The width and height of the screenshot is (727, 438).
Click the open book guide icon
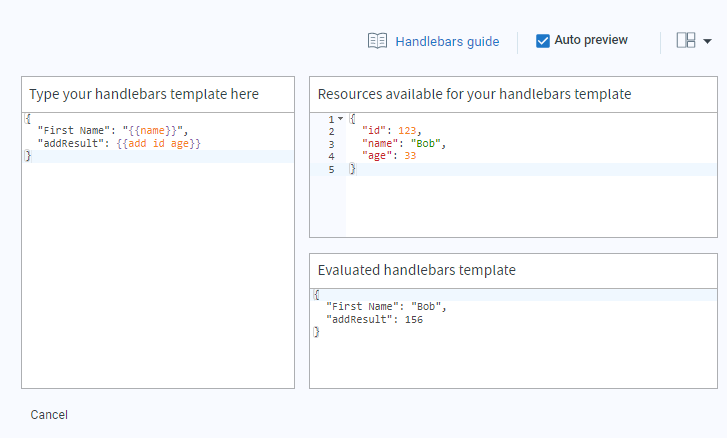point(377,41)
